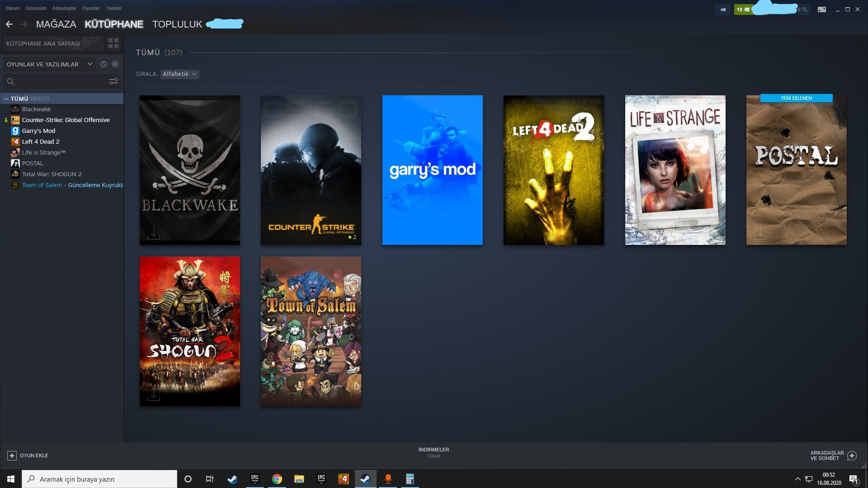Open İNDİRMELER Yönet downloads
Image resolution: width=868 pixels, height=488 pixels.
[x=434, y=452]
